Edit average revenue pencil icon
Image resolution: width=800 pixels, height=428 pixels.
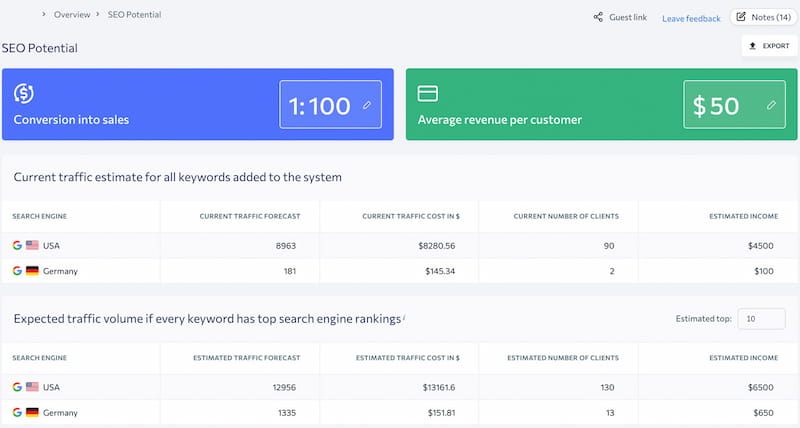(771, 105)
